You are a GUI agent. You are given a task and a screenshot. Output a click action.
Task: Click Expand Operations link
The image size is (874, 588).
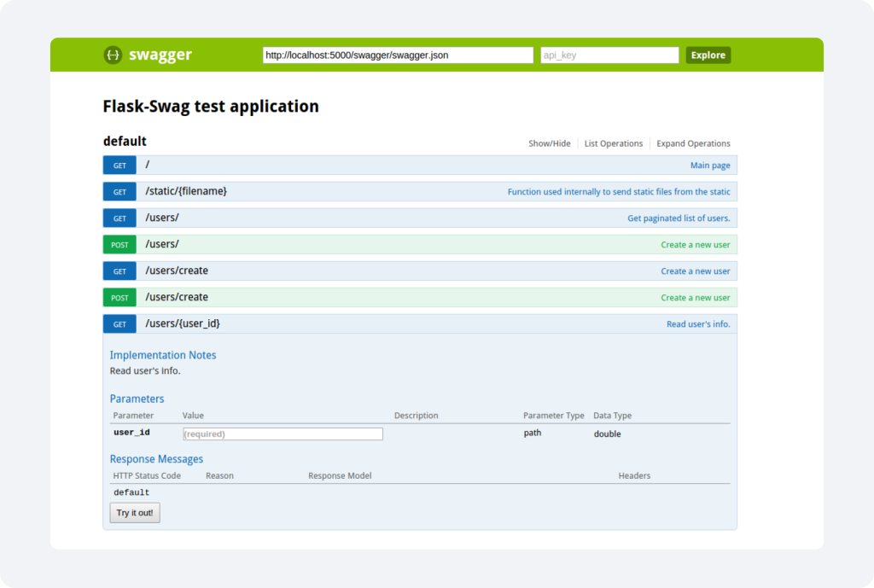pyautogui.click(x=693, y=143)
